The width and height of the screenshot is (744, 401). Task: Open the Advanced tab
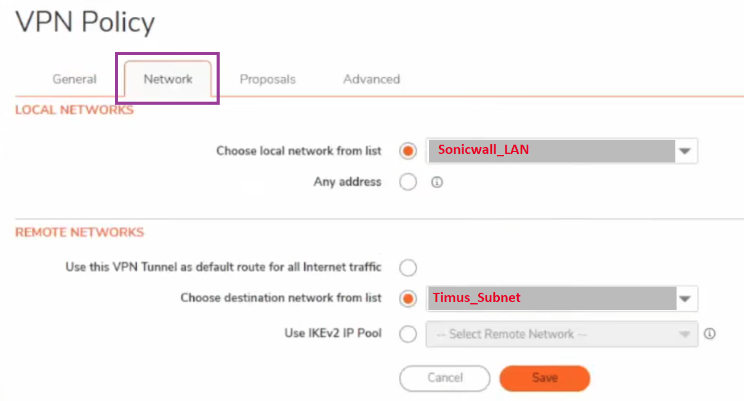click(x=372, y=79)
